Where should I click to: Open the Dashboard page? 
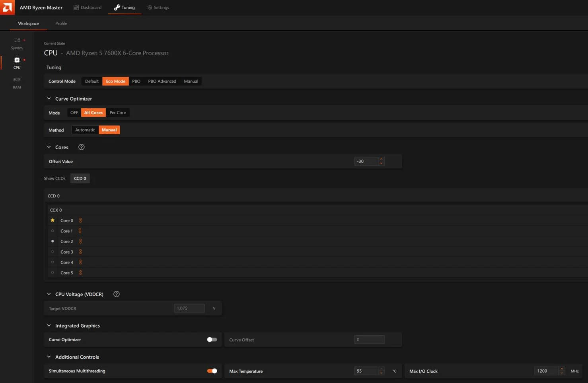click(88, 7)
